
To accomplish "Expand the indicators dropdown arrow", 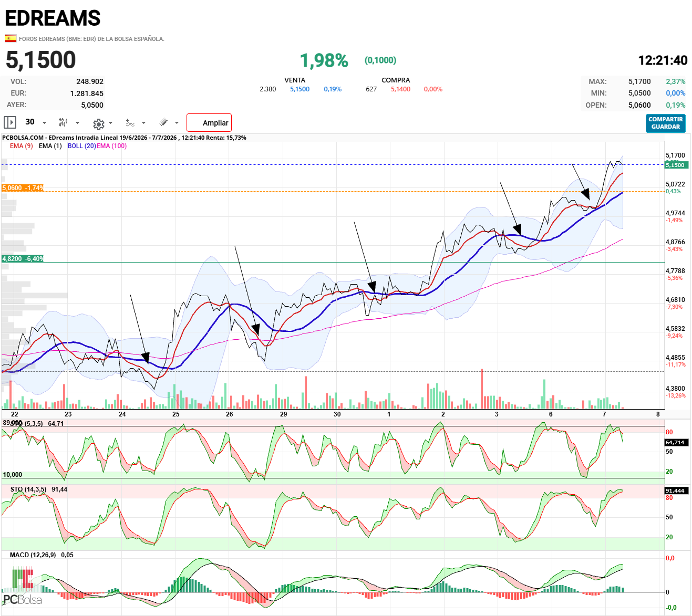I will (143, 123).
